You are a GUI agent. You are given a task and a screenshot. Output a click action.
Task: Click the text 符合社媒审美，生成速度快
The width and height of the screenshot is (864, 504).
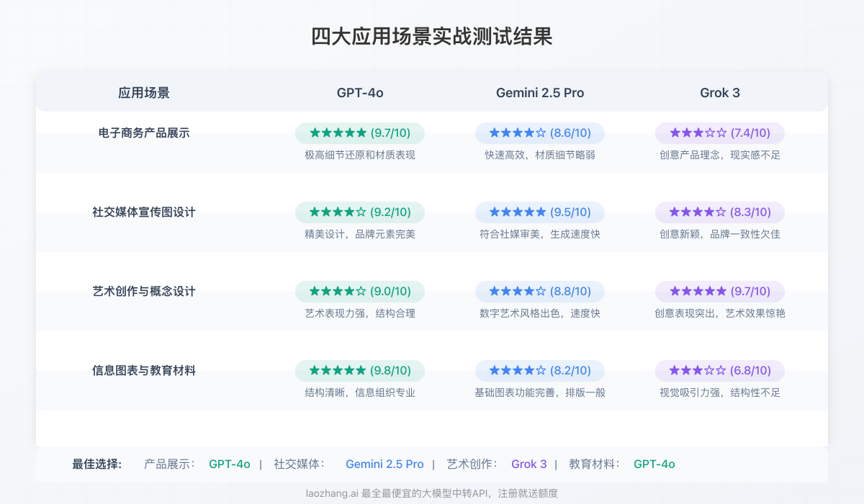point(540,234)
